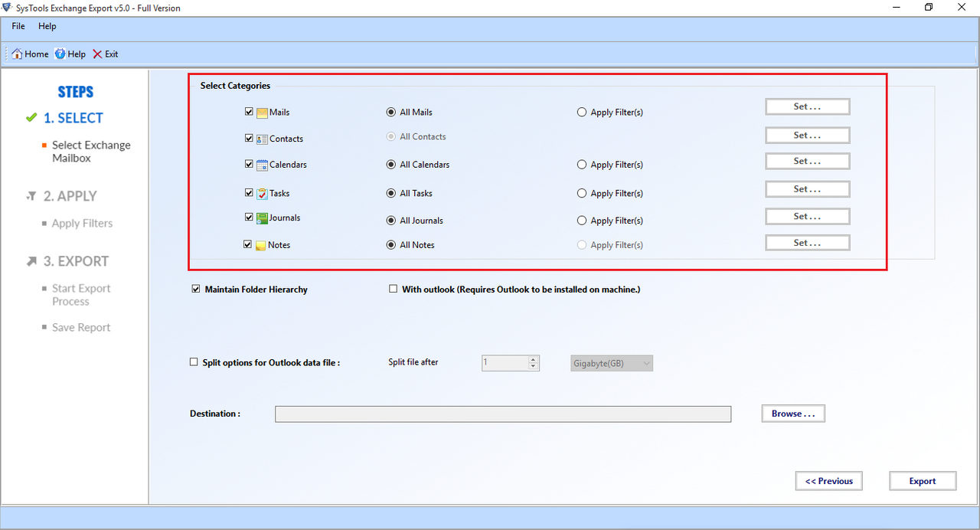Click the 2. APPLY step heading

tap(70, 197)
